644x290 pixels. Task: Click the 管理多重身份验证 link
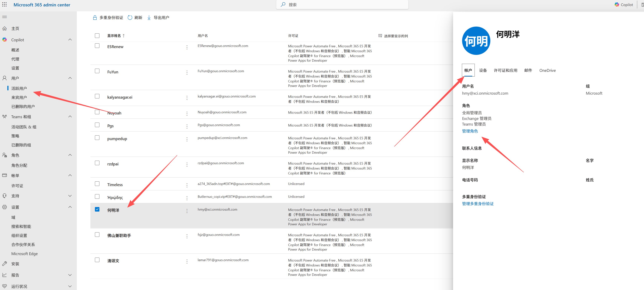tap(478, 204)
